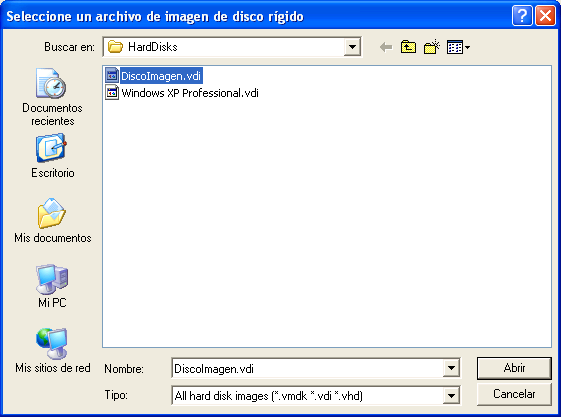Click the Abrir button
The height and width of the screenshot is (417, 561).
tap(514, 368)
